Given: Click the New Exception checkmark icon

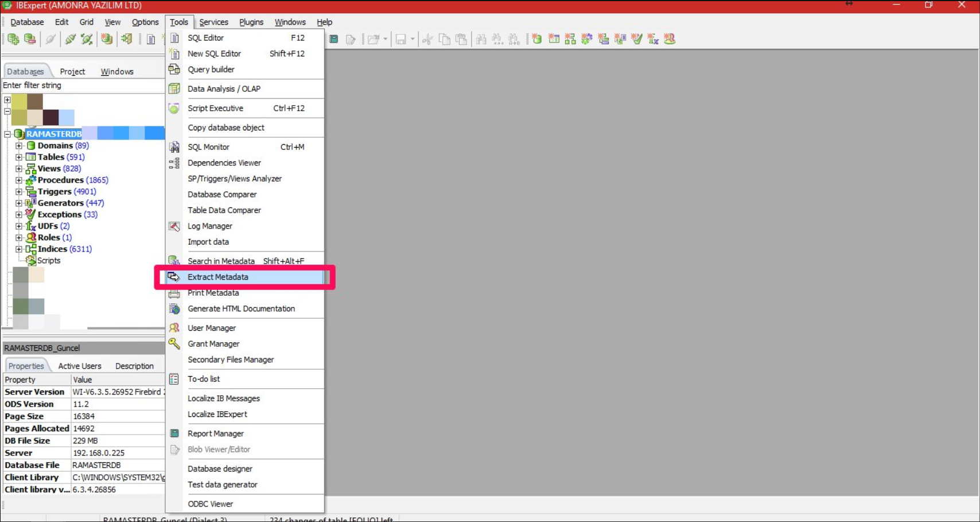Looking at the screenshot, I should coord(637,39).
